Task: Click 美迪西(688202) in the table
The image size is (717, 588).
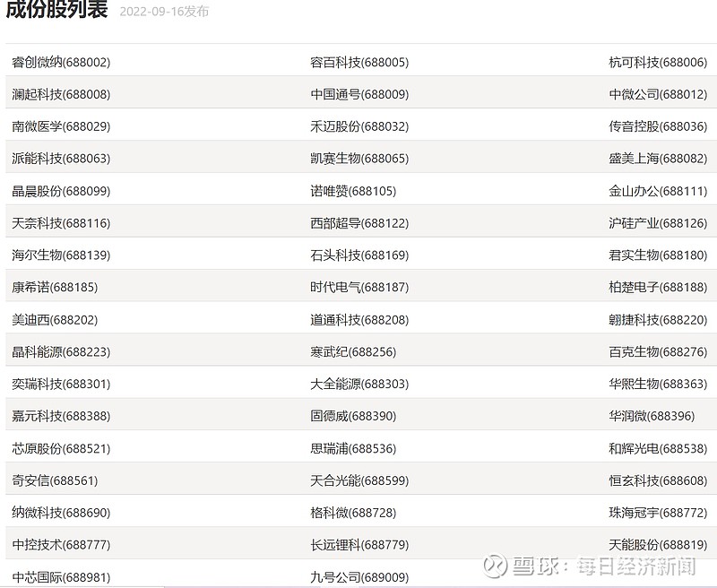Action: [55, 320]
